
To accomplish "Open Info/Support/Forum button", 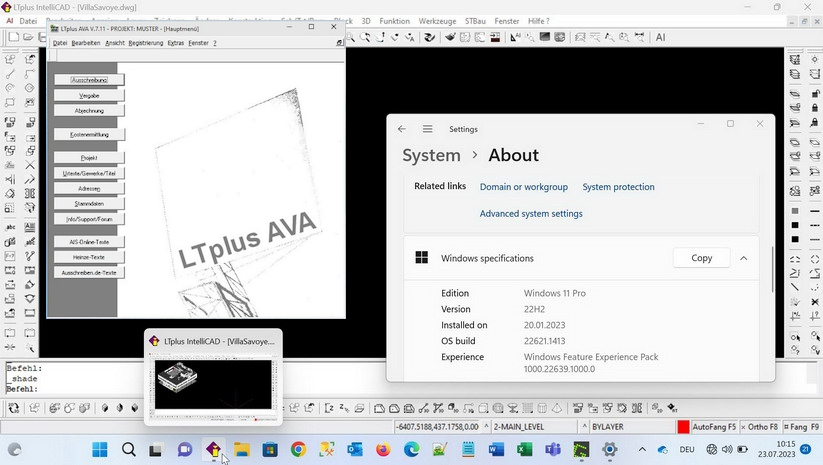I will pos(89,219).
